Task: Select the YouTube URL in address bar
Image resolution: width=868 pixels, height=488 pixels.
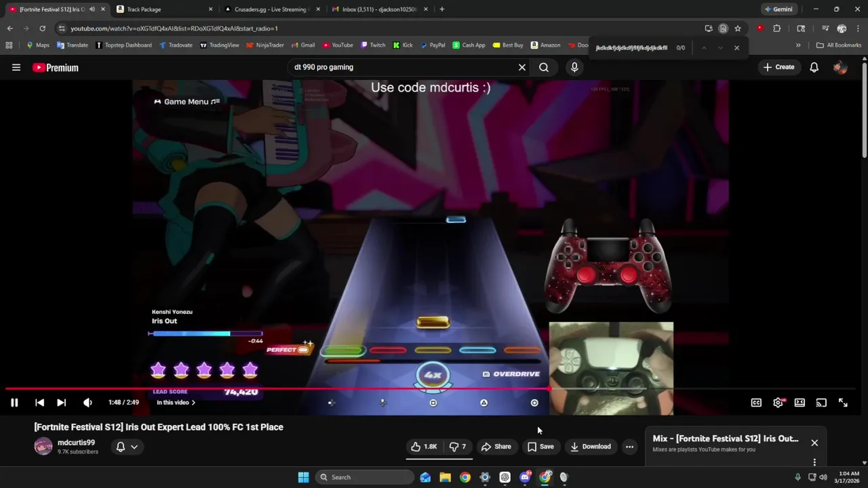Action: 174,28
